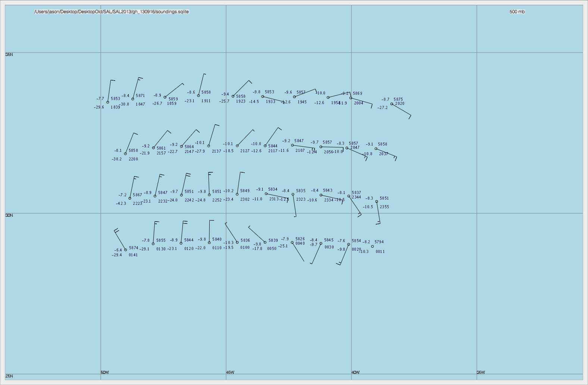Select the sounding time value 2037
Viewport: 588px width, 385px height.
[384, 154]
